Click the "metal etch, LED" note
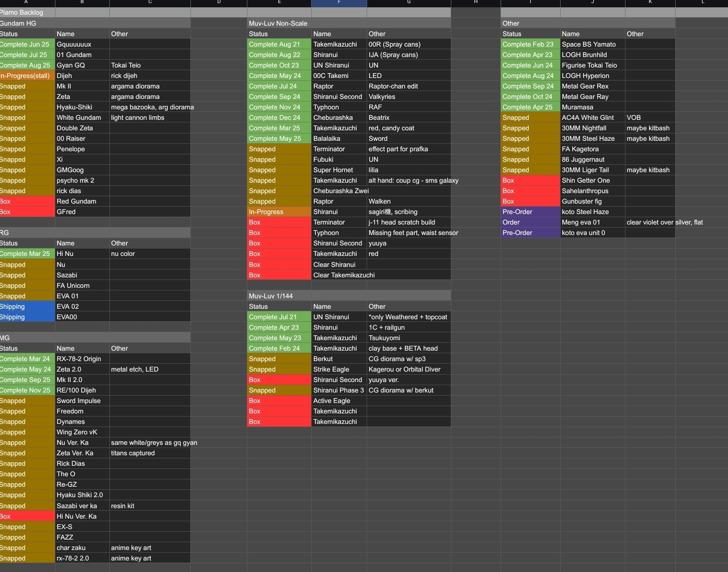Viewport: 728px width, 572px height. [x=150, y=369]
